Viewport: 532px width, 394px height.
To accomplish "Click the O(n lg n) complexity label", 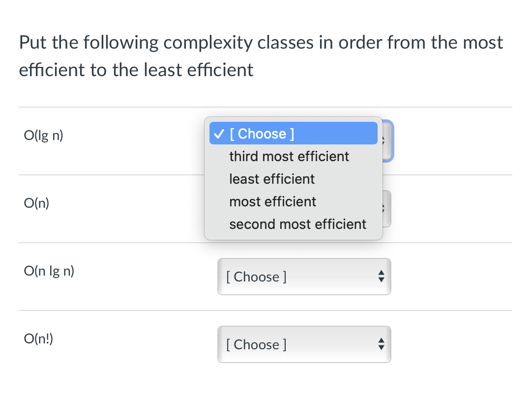I will point(49,271).
